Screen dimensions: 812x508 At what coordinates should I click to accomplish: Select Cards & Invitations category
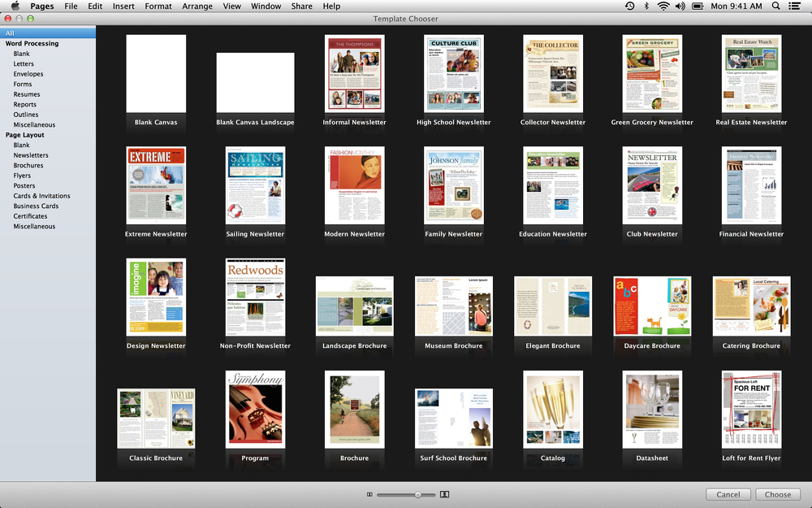pos(41,196)
